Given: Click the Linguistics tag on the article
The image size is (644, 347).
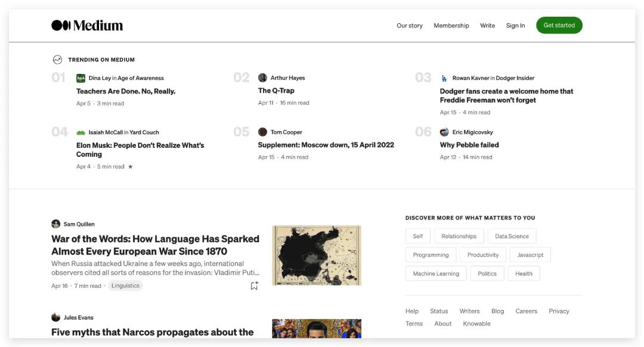Looking at the screenshot, I should point(125,286).
